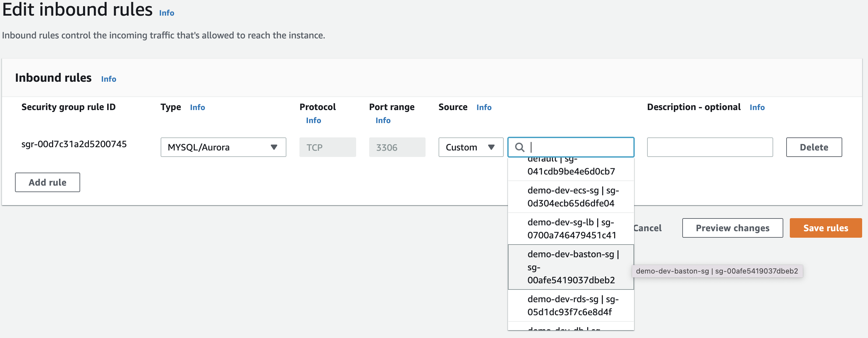Cancel editing inbound rules
Screen dimensions: 868x338
pyautogui.click(x=648, y=228)
